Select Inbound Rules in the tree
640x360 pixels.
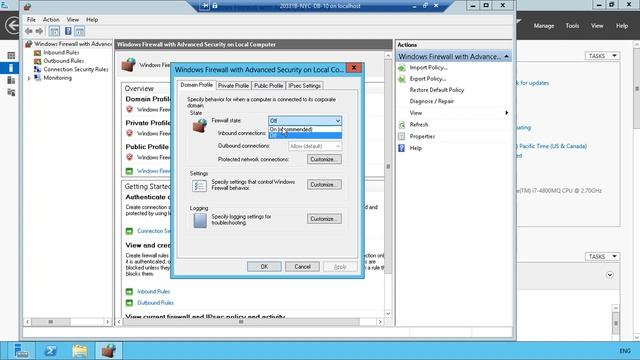click(61, 52)
